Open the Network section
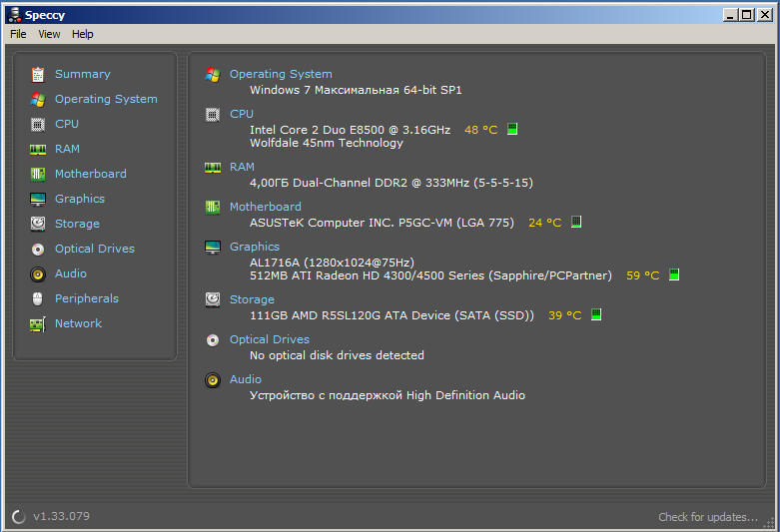The image size is (780, 532). pos(78,323)
